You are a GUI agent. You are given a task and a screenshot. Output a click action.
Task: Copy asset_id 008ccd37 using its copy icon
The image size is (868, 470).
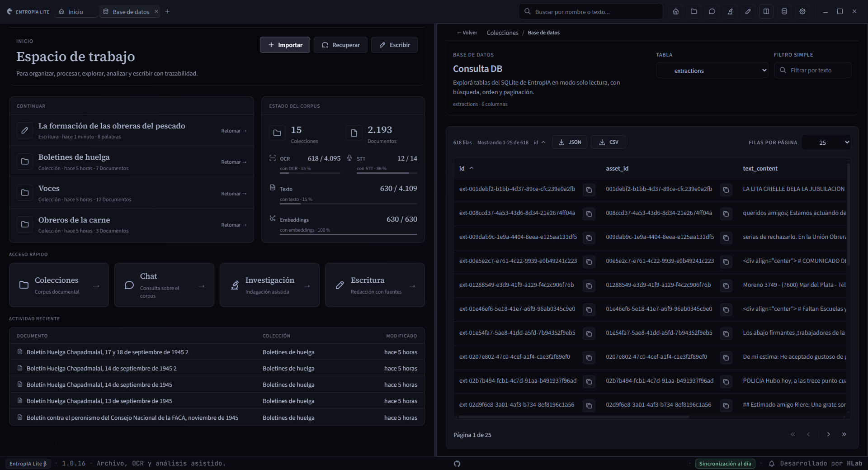tap(726, 214)
